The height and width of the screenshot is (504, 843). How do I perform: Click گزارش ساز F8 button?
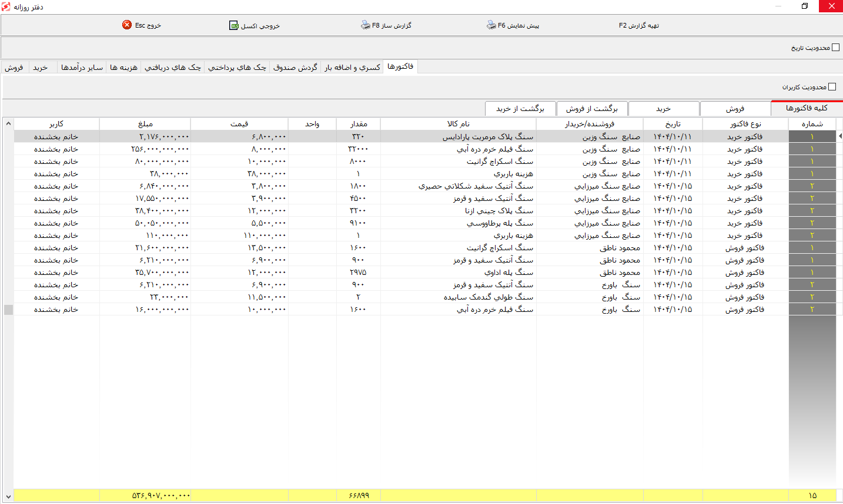tap(386, 25)
